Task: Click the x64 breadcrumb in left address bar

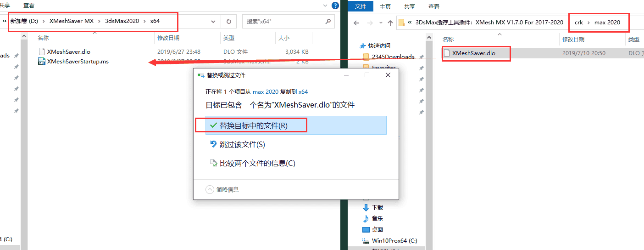Action: click(155, 21)
